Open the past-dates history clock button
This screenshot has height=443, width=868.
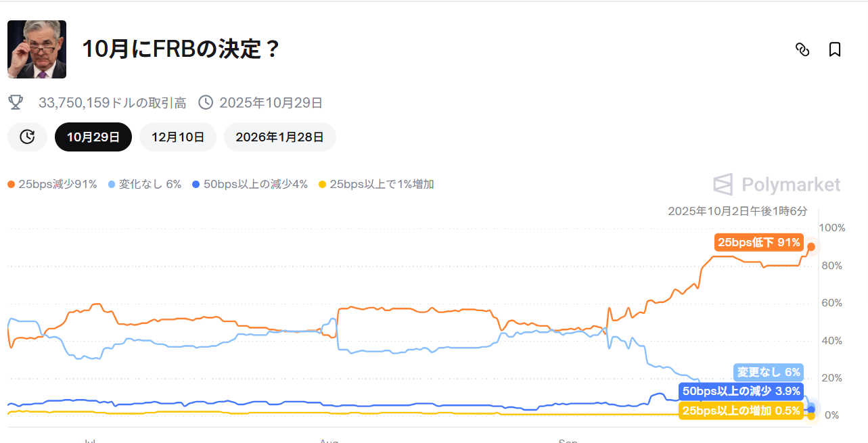point(27,137)
